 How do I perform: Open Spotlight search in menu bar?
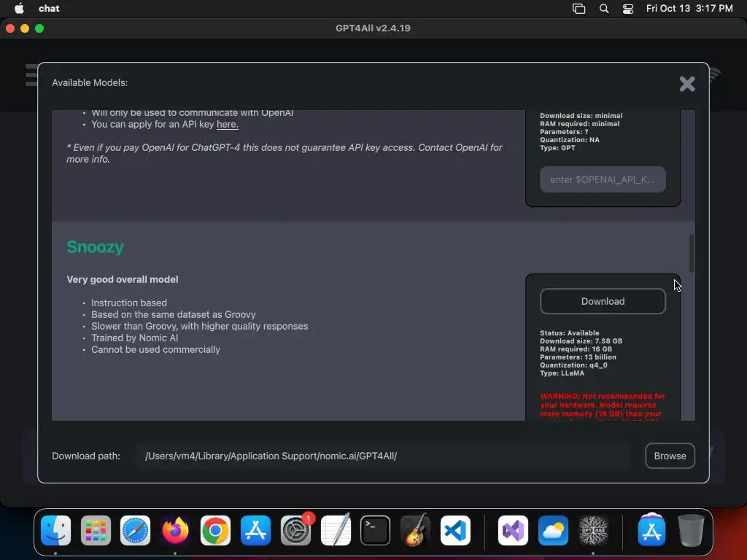[x=603, y=9]
